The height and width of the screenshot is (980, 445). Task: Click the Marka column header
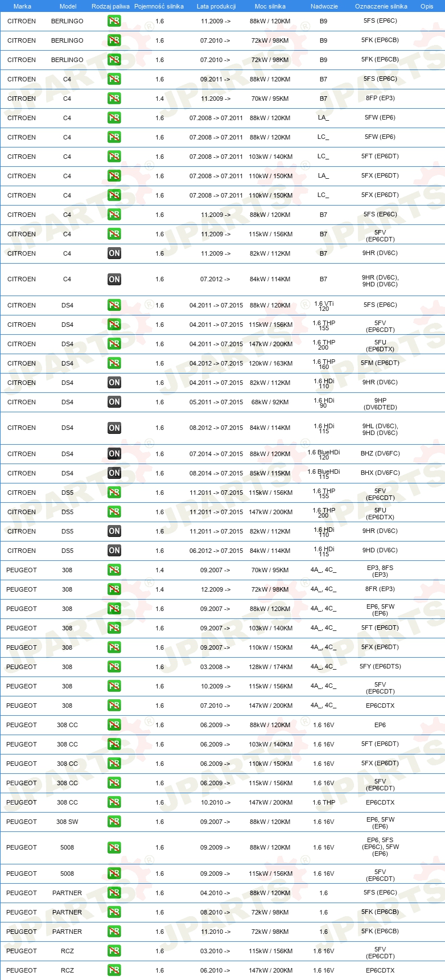22,6
